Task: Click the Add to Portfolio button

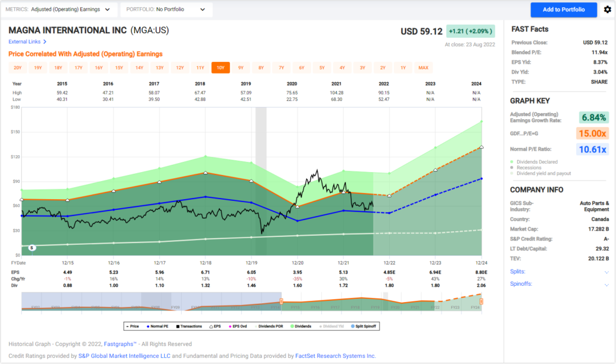Action: click(563, 10)
